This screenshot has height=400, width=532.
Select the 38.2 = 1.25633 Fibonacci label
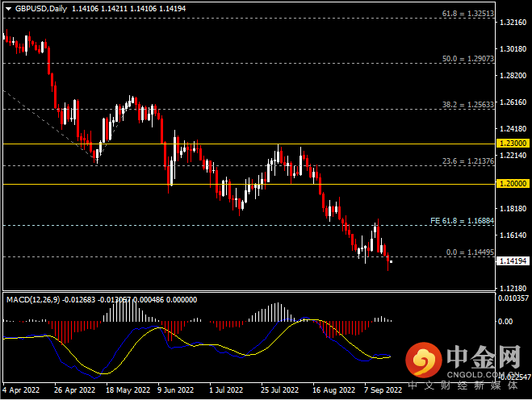[468, 104]
